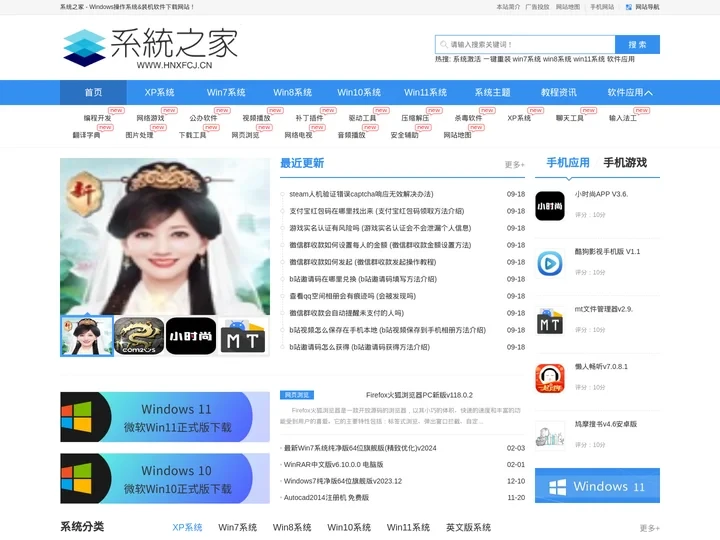Open the 驱动工具 submenu link

(x=362, y=118)
